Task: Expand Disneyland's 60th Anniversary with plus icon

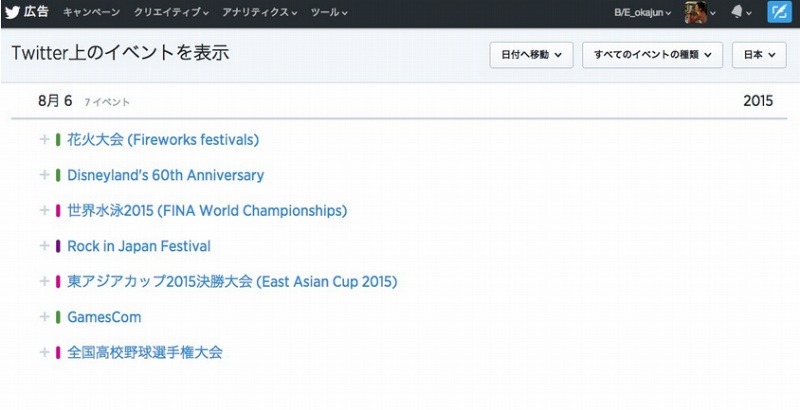Action: (44, 175)
